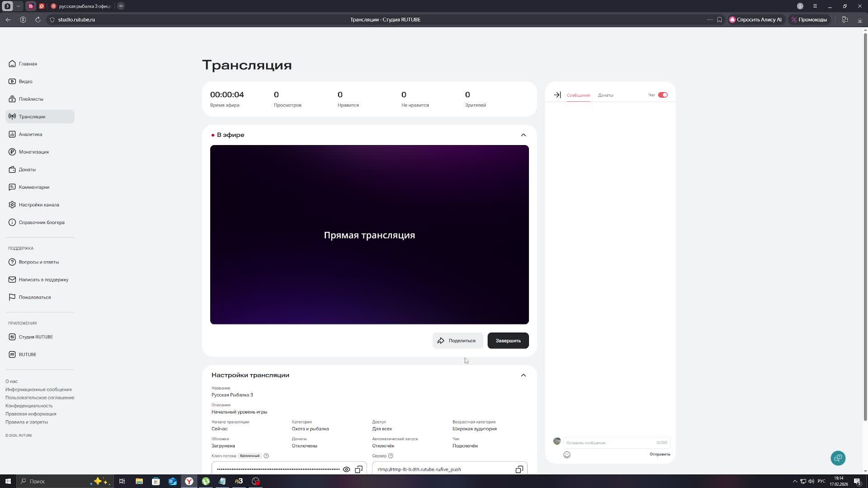Copy the stream key
The height and width of the screenshot is (488, 868).
tap(359, 469)
